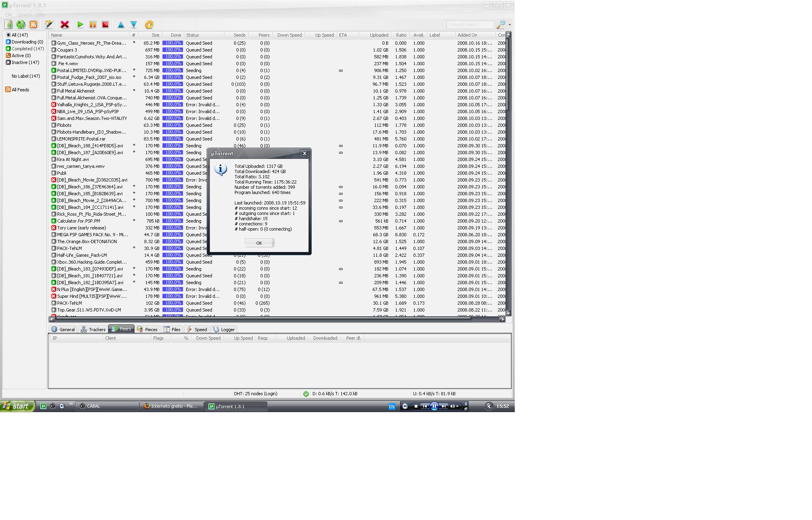Screen dimensions: 812x520
Task: Click the Stop button in taskbar media player
Action: [416, 406]
